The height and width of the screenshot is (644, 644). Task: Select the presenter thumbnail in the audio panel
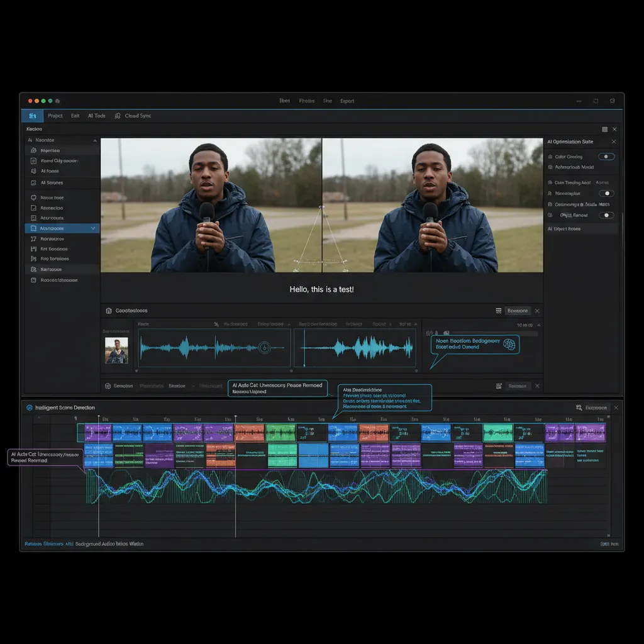(116, 350)
